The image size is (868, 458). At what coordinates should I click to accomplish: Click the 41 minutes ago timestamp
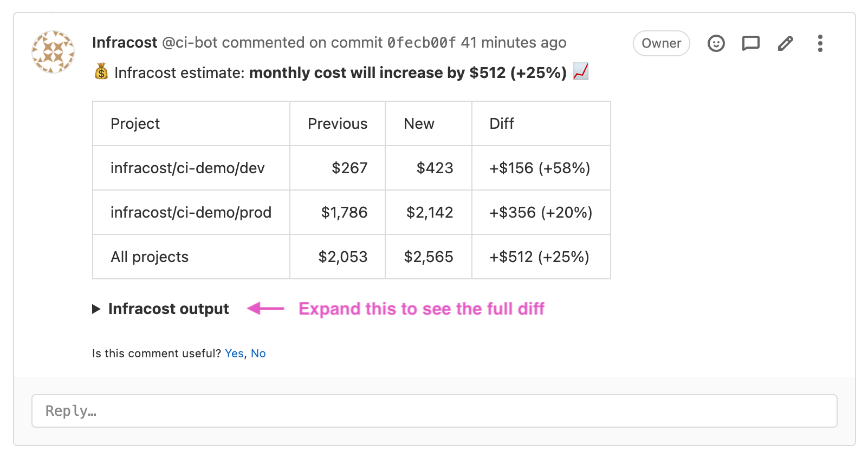(x=513, y=42)
